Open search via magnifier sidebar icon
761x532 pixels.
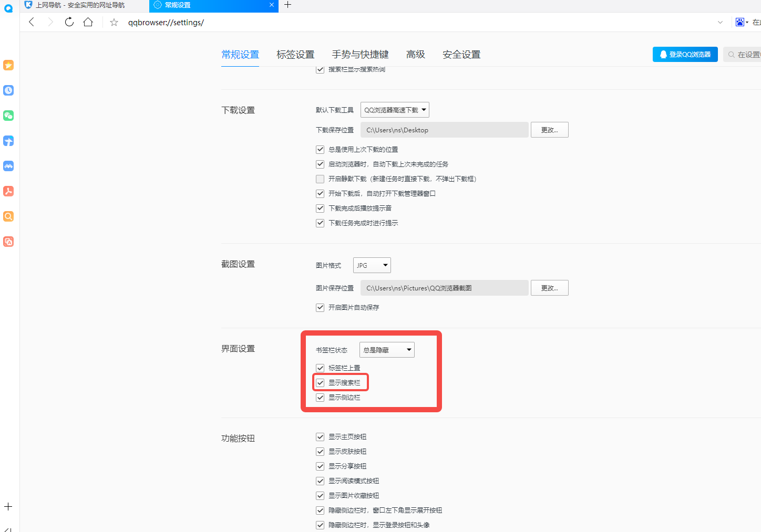8,216
